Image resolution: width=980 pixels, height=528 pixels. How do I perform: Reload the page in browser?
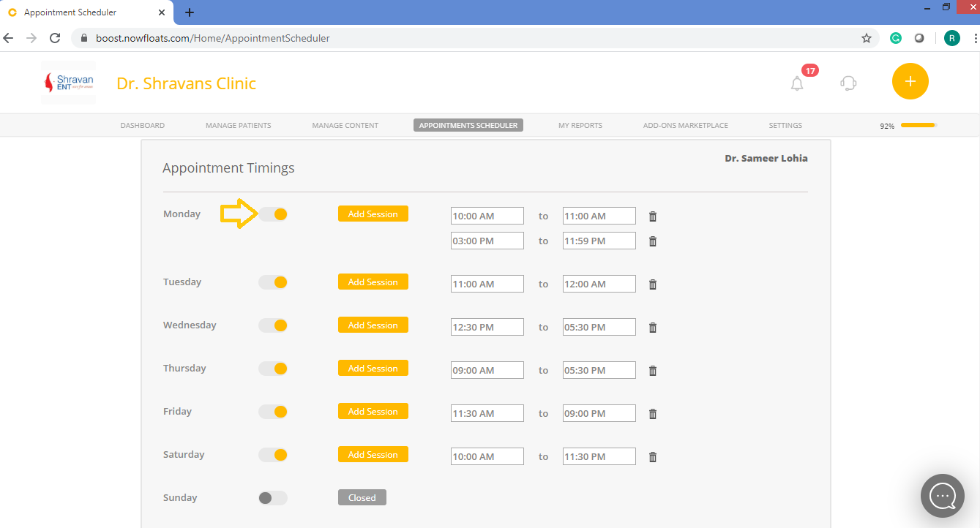[x=55, y=38]
